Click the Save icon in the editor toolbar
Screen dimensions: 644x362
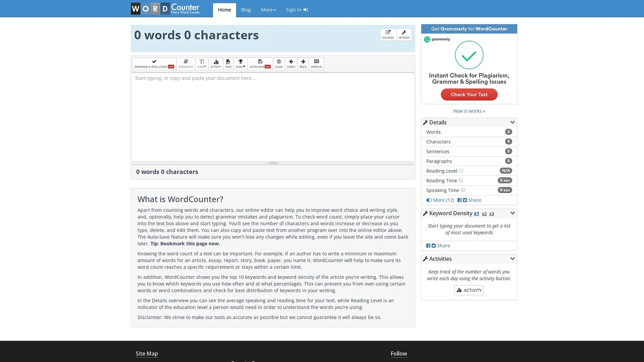tap(228, 64)
